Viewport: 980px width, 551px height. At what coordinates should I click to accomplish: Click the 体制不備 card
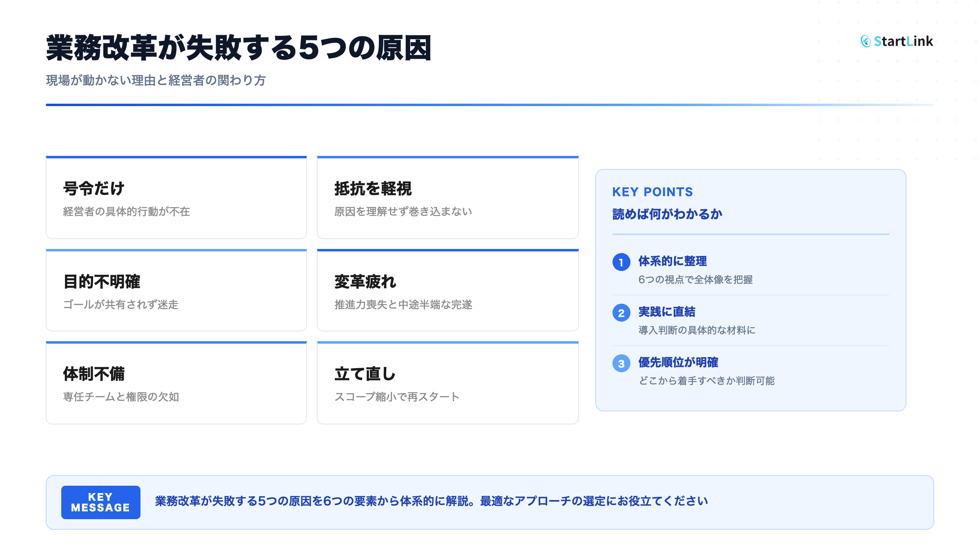tap(176, 383)
